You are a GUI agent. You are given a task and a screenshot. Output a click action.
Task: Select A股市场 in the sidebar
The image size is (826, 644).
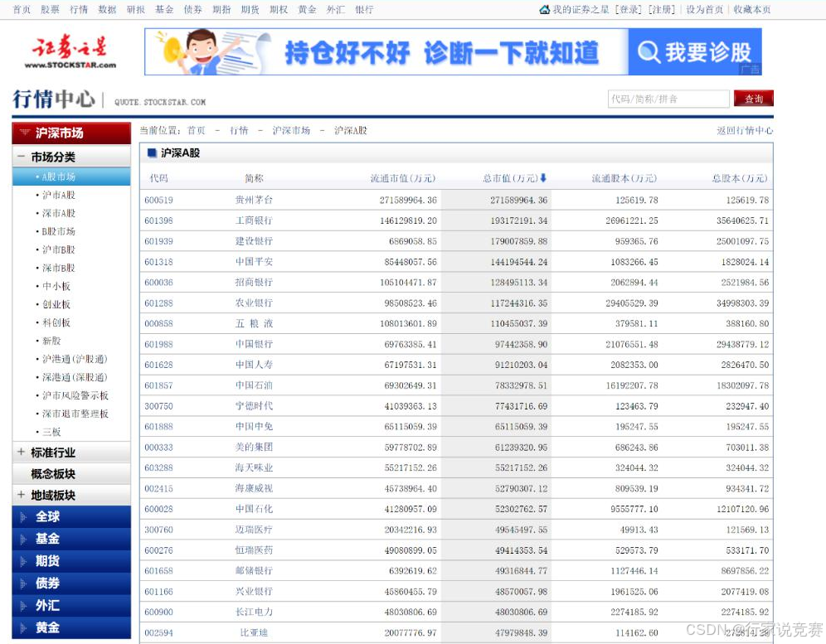pos(59,177)
